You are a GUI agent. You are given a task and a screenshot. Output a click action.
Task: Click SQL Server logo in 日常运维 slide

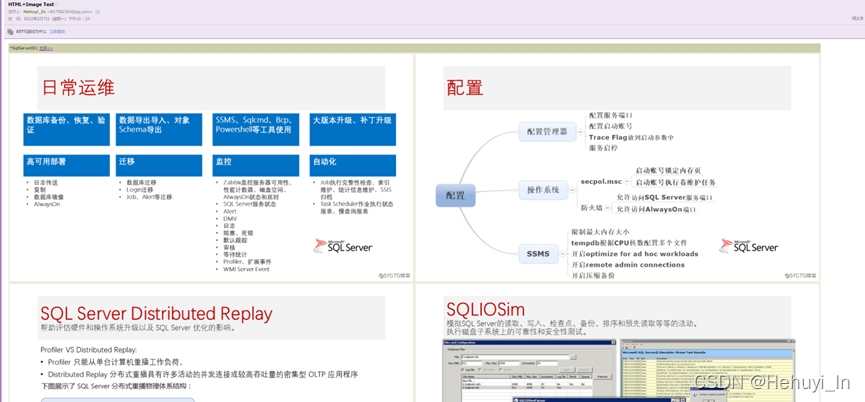pos(343,246)
